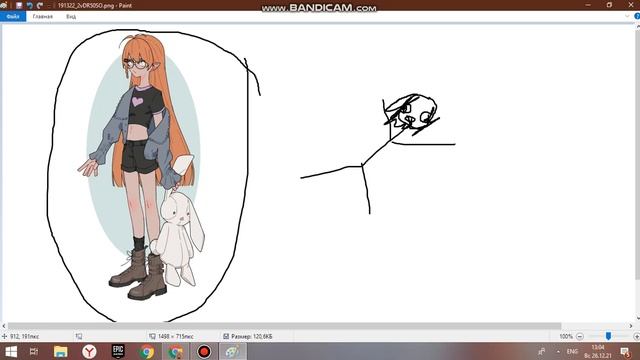Click the vertical scrollbar thumb
This screenshot has width=640, height=360.
[638, 154]
